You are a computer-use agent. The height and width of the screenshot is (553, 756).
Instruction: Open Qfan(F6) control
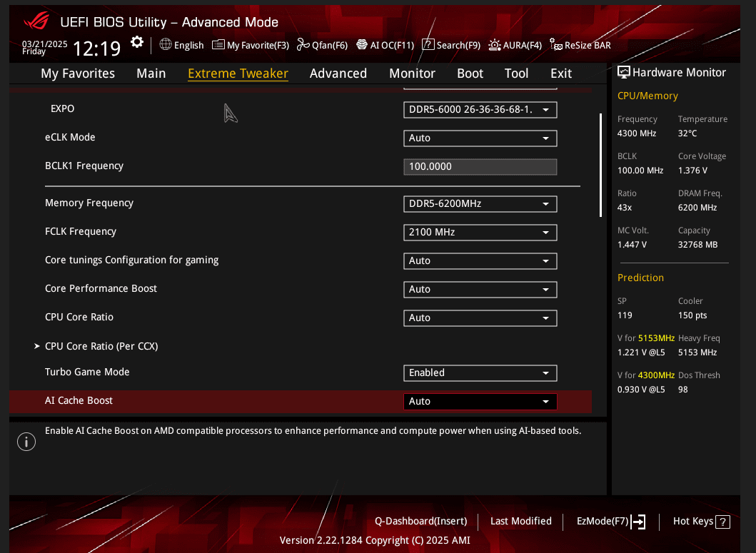pos(322,45)
